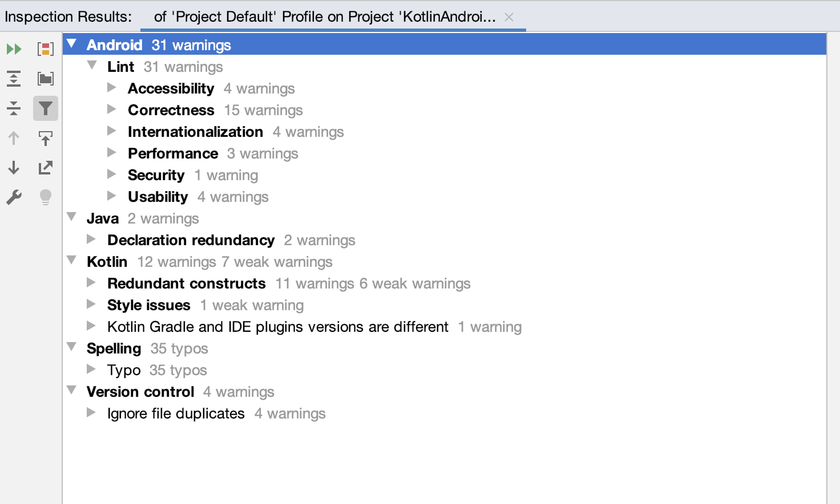Click the Collapse All icon
Screen dimensions: 840x504
pyautogui.click(x=14, y=108)
